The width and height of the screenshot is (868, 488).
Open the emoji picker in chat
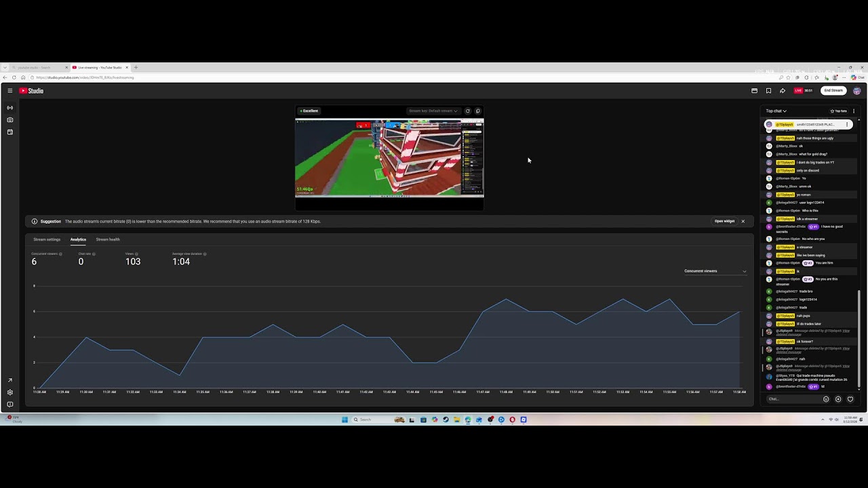pos(826,399)
